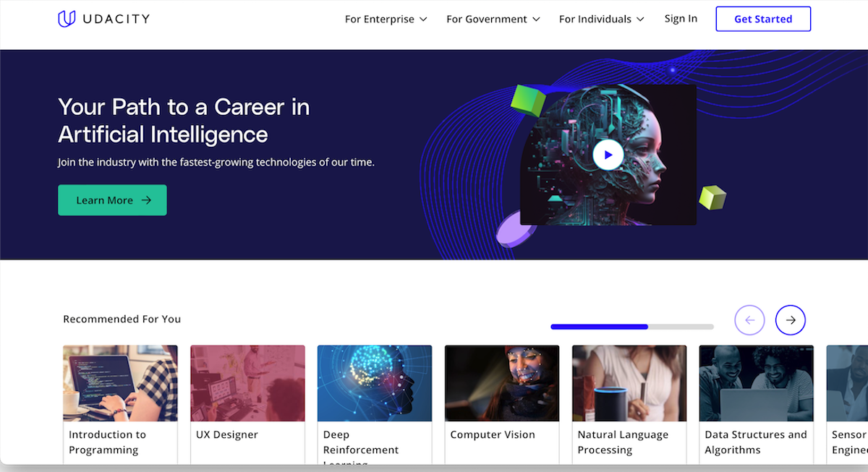This screenshot has width=868, height=472.
Task: Open Natural Language Processing course image
Action: tap(629, 383)
